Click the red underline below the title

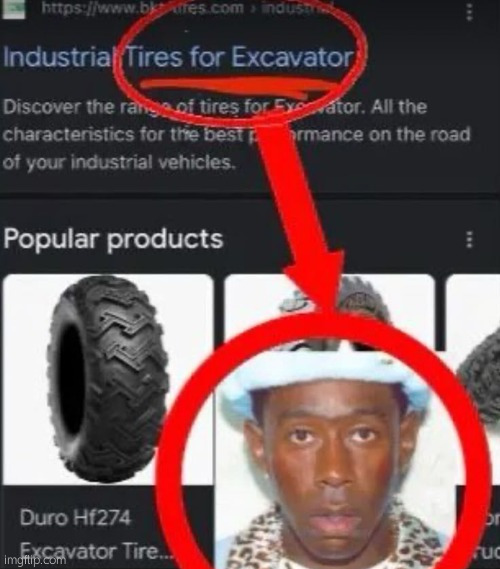click(x=238, y=86)
